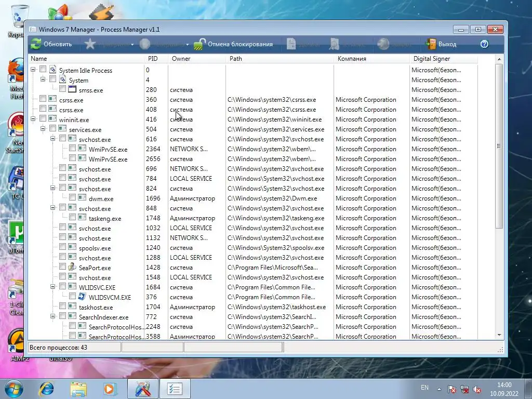Sort by the Компания column header
The width and height of the screenshot is (532, 399).
pos(371,59)
